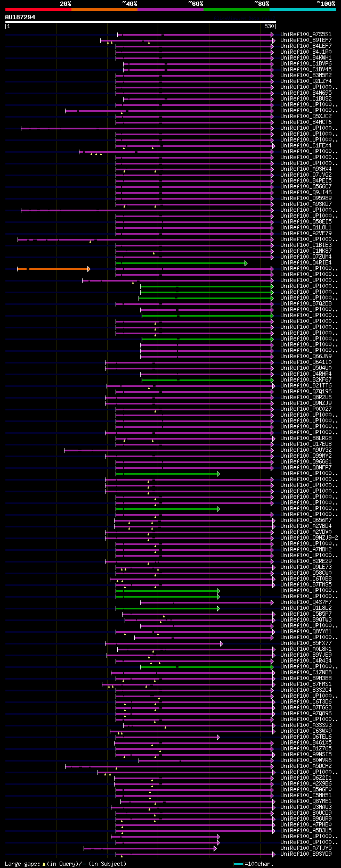Select the query name AU187294
341x868 pixels.
[20, 17]
